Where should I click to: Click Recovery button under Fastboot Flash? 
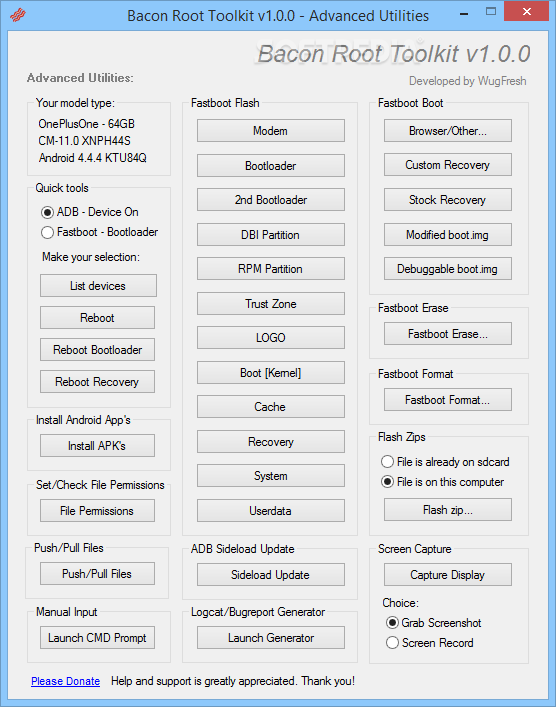click(x=271, y=441)
